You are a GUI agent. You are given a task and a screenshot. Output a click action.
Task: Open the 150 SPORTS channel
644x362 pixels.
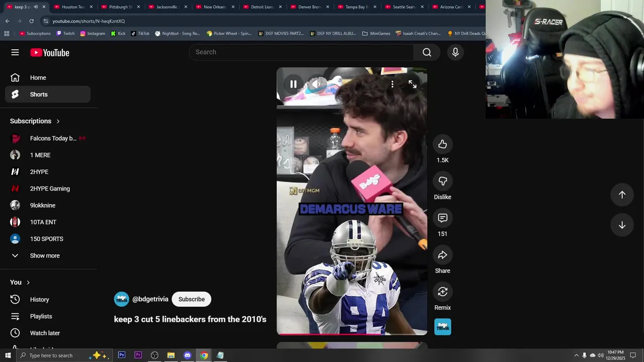click(x=48, y=239)
